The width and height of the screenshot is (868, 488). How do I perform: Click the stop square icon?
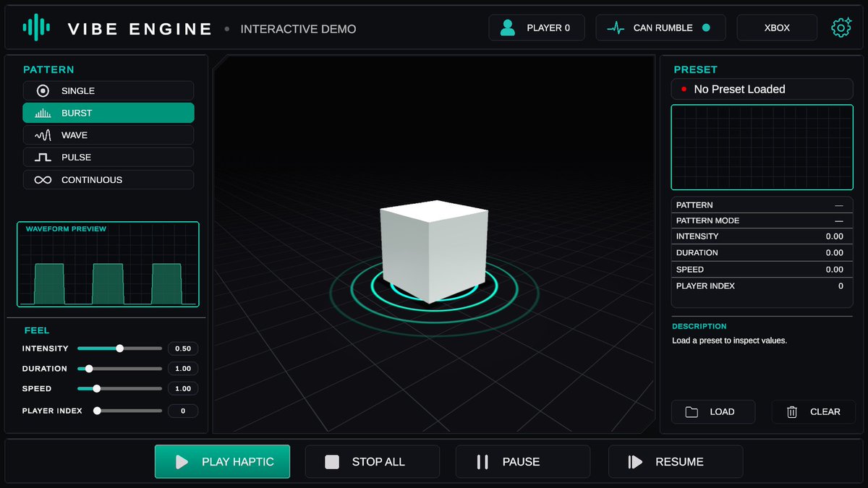(332, 462)
